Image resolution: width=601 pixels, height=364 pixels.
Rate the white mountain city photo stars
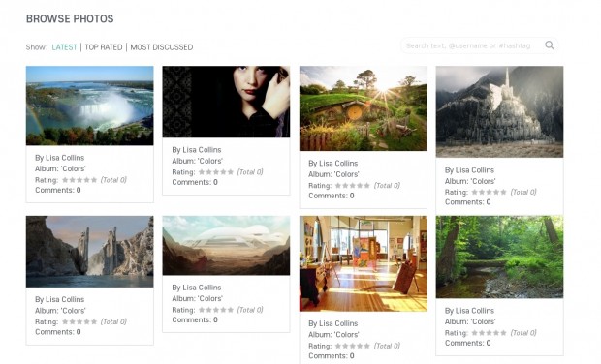click(x=490, y=192)
